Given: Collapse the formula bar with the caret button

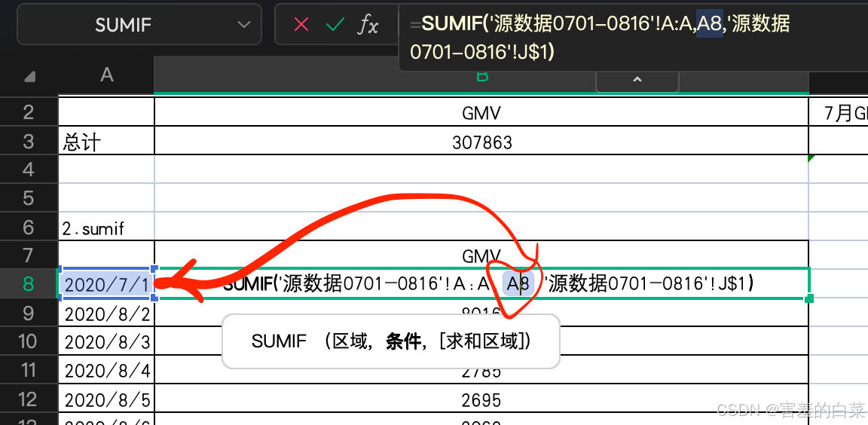Looking at the screenshot, I should click(637, 80).
